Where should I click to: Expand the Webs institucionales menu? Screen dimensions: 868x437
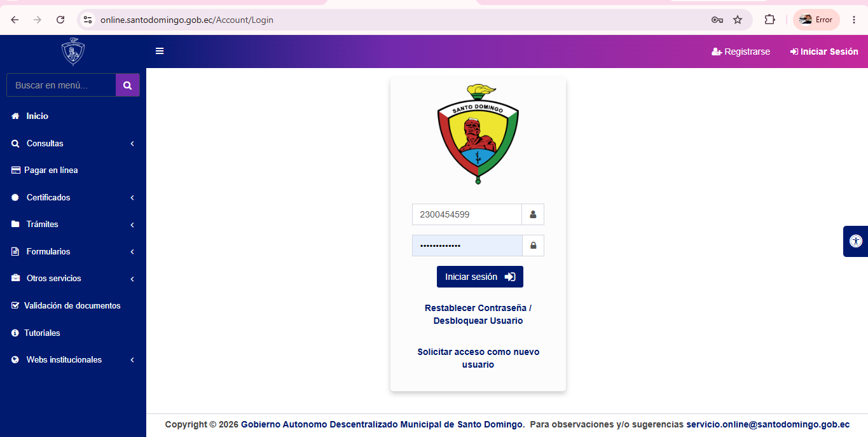coord(73,359)
